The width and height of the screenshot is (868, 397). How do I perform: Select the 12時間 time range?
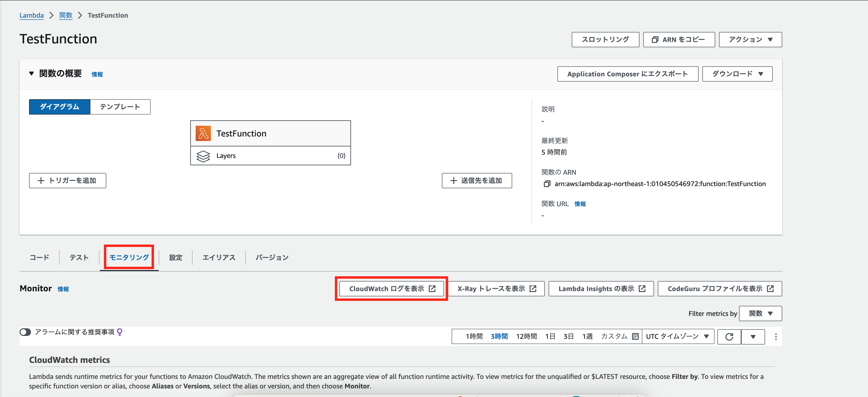click(526, 336)
